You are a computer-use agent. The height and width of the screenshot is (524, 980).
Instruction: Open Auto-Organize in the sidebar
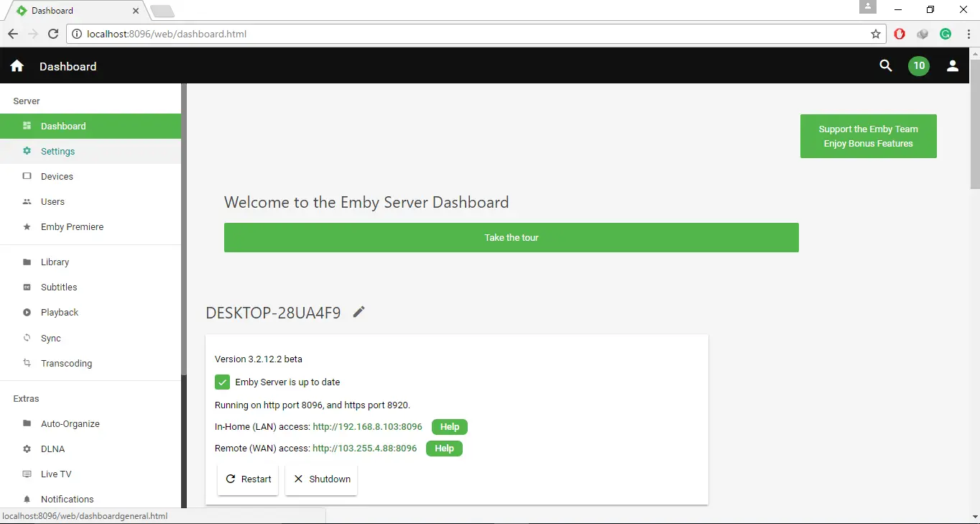[91, 423]
